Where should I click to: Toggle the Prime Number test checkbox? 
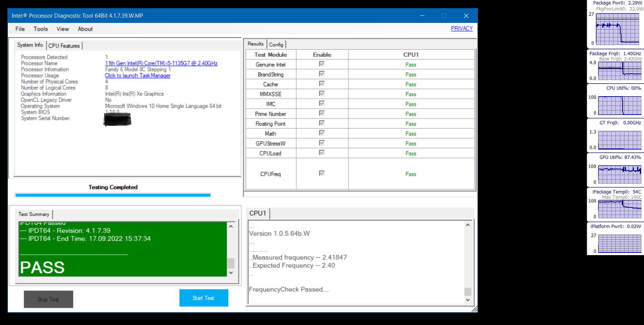(322, 113)
